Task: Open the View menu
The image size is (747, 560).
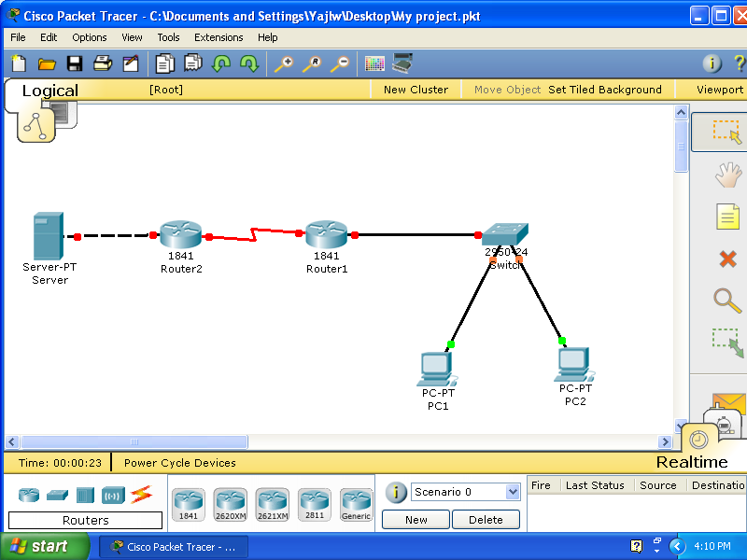Action: 132,37
